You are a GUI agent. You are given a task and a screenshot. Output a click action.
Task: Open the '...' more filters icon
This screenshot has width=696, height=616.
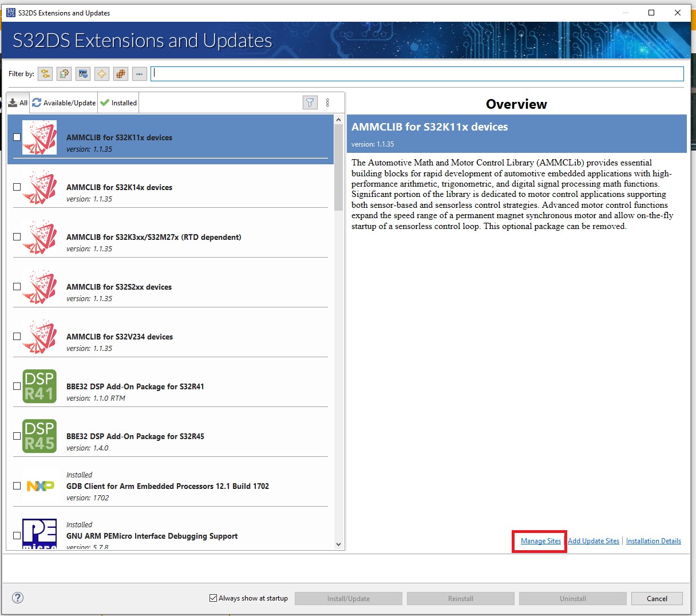tap(139, 73)
